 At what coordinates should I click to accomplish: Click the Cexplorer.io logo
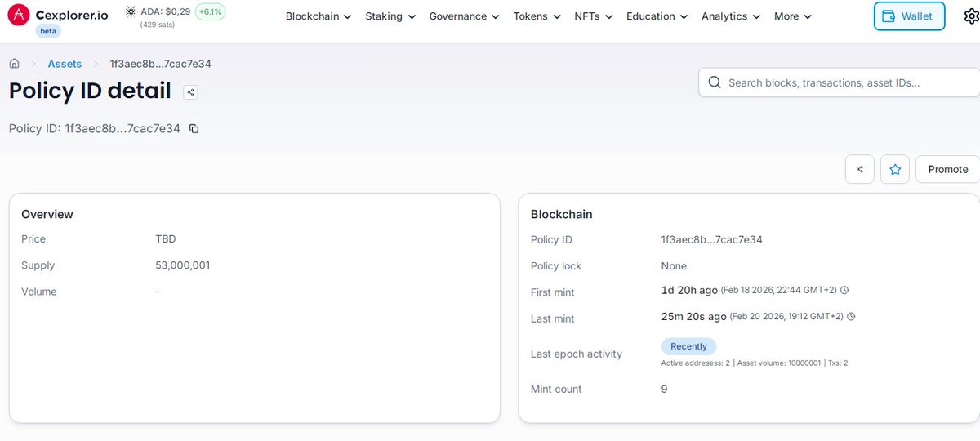click(58, 16)
